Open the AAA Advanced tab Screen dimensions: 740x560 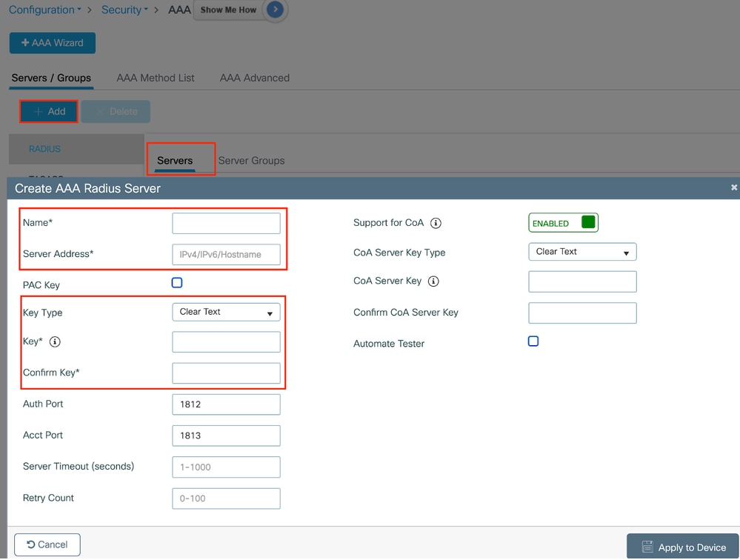tap(255, 78)
